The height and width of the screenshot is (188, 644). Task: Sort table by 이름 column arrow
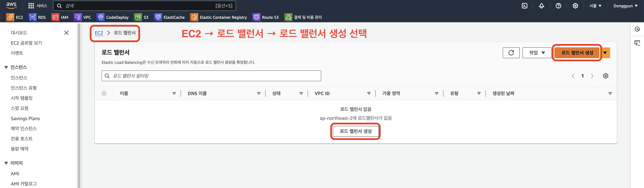(x=174, y=93)
